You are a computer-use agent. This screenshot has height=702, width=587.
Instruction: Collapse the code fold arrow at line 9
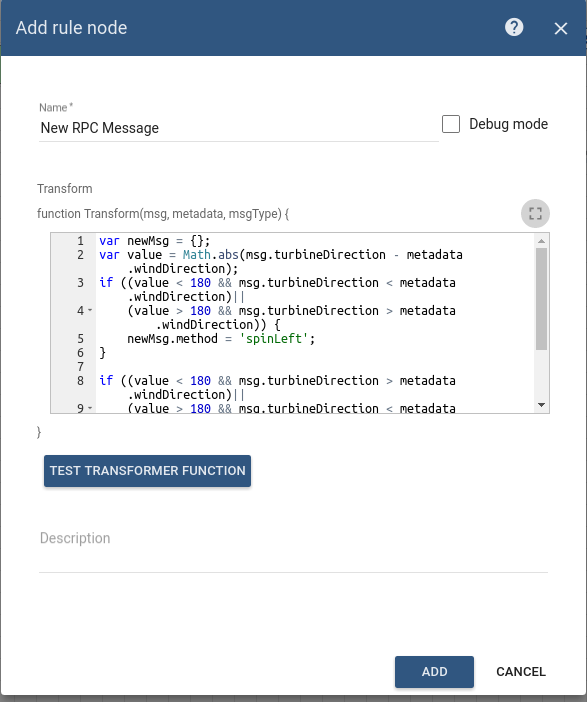click(90, 408)
